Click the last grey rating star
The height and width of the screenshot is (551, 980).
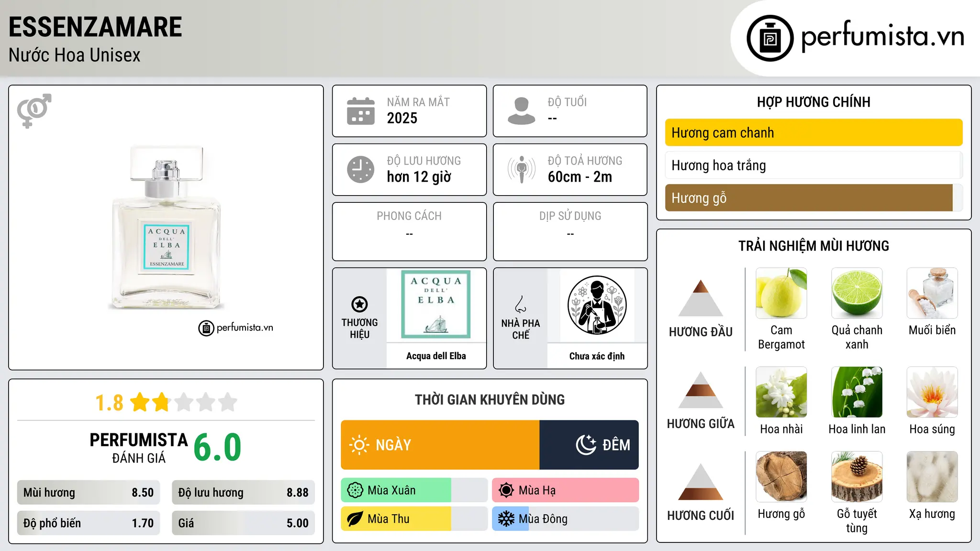coord(228,402)
